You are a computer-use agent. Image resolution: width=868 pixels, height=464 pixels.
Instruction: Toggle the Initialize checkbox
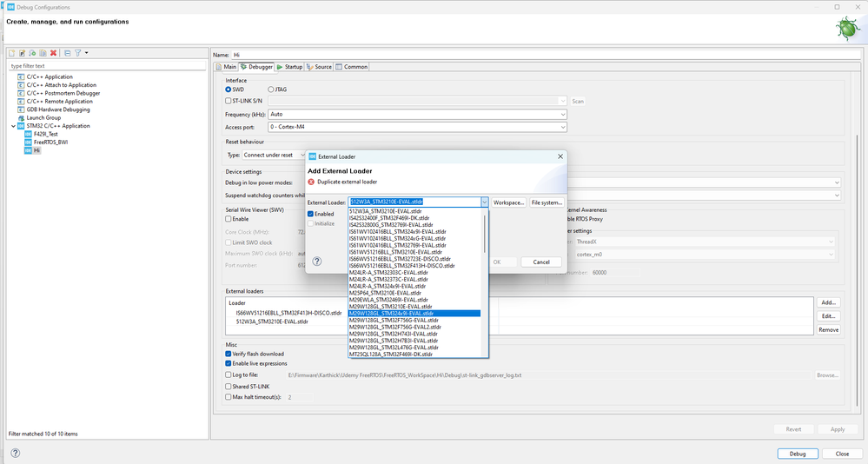[x=310, y=223]
